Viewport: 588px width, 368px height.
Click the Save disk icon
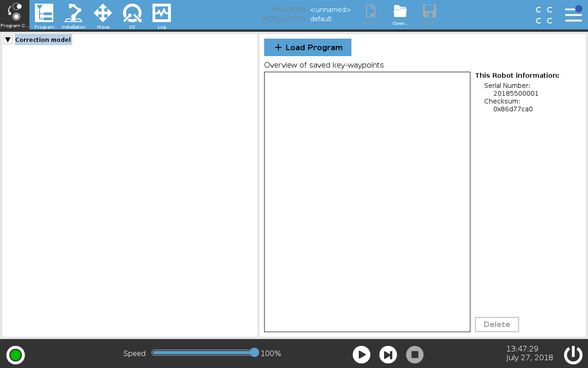[429, 14]
